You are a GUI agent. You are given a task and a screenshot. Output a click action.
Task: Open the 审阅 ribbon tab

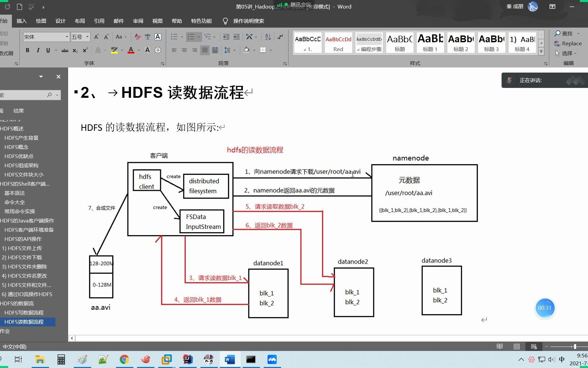pyautogui.click(x=138, y=21)
